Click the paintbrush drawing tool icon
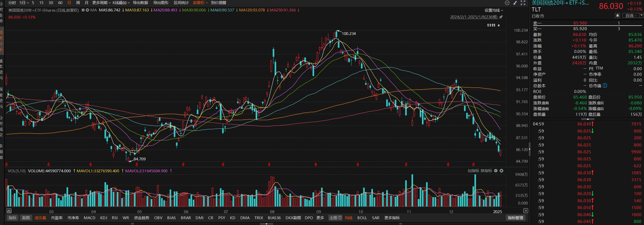This screenshot has width=644, height=225. tap(515, 3)
